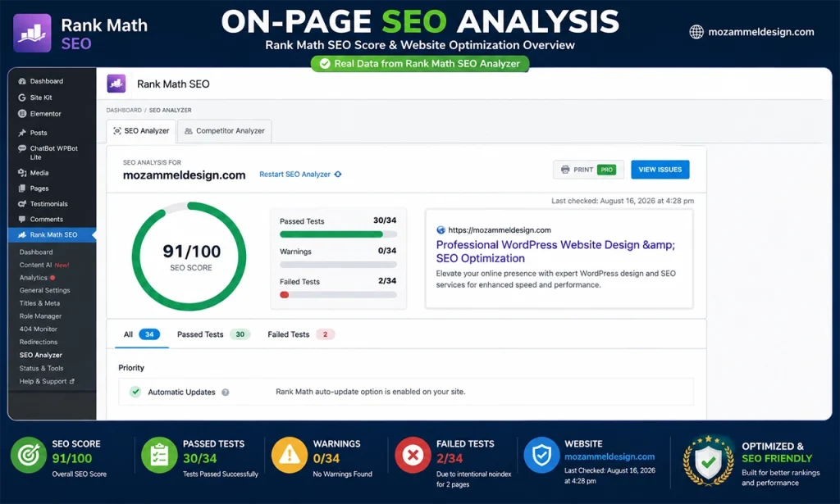The width and height of the screenshot is (840, 504).
Task: Open Comments bubble icon in sidebar
Action: (x=22, y=220)
